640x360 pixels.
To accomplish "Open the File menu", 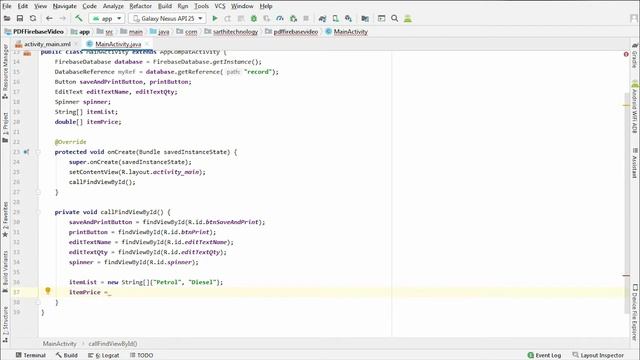I will pos(7,6).
